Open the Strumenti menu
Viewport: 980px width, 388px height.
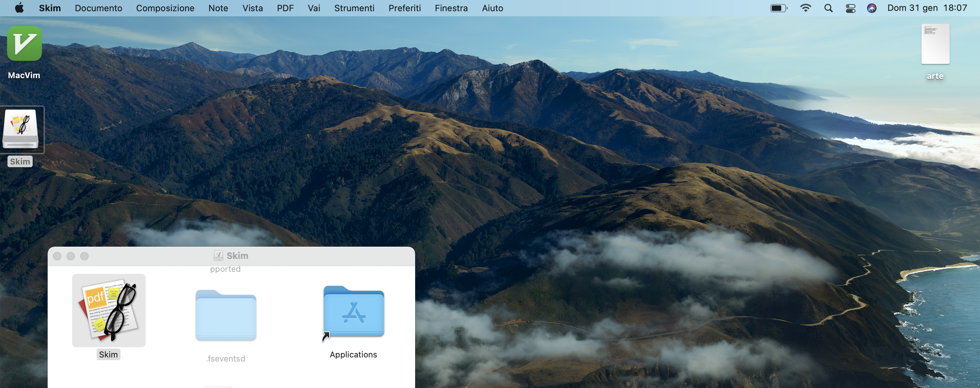pyautogui.click(x=354, y=8)
